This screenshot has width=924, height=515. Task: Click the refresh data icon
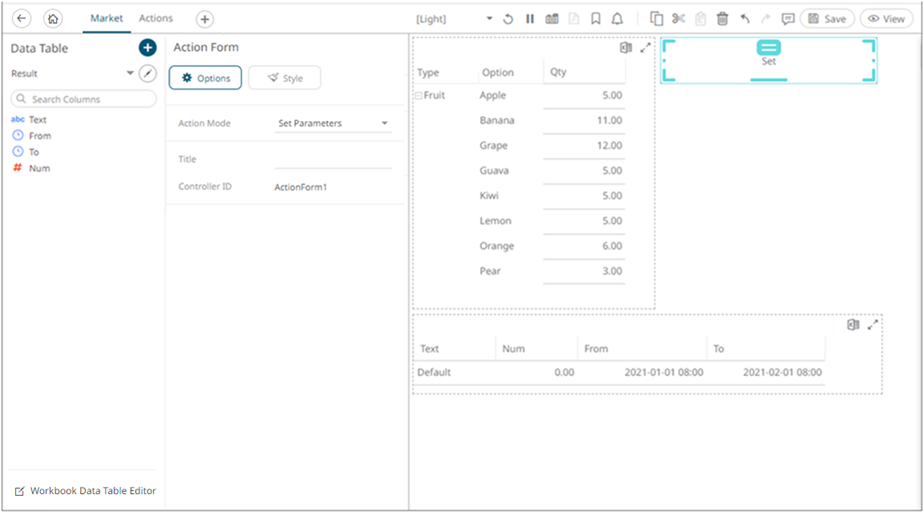tap(508, 19)
